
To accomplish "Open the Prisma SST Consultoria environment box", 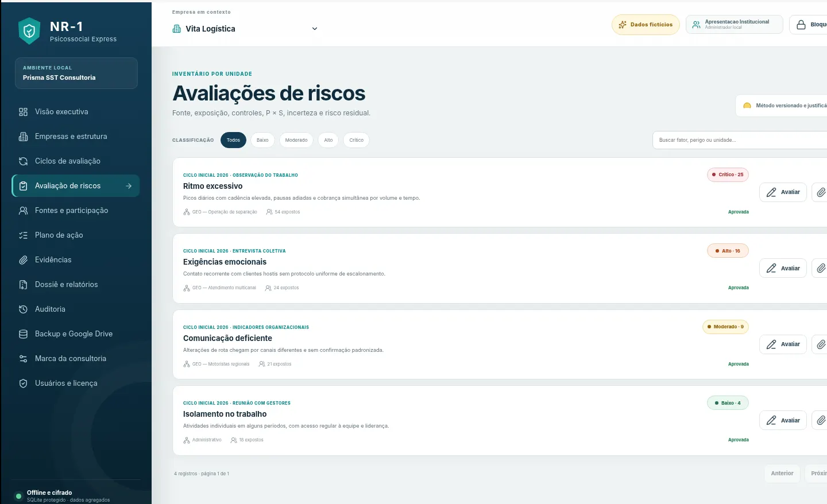I will (76, 73).
